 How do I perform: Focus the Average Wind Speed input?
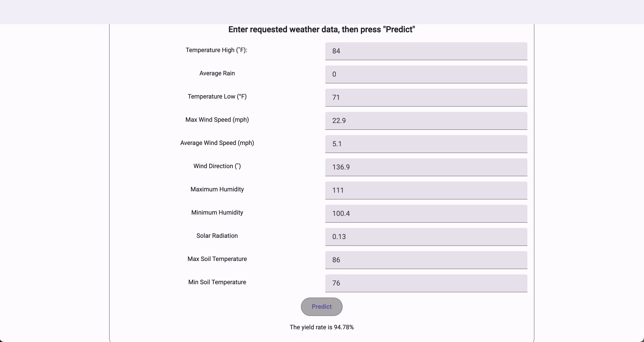(x=426, y=144)
